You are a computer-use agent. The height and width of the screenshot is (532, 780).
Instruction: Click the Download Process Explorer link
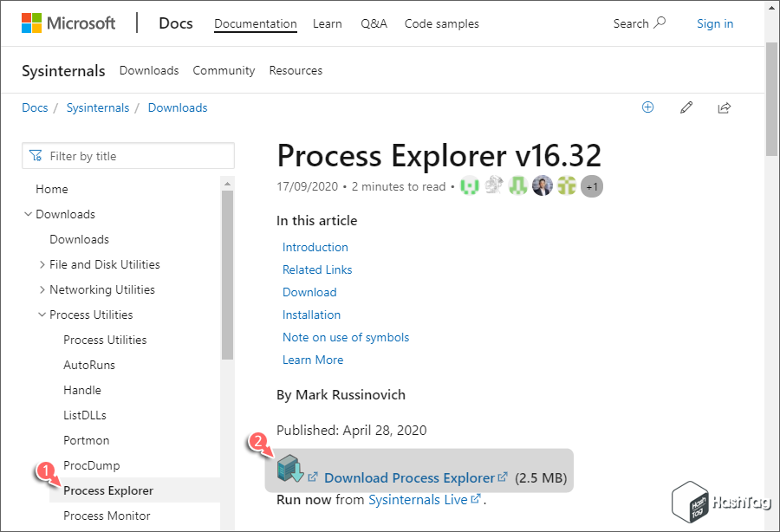coord(407,477)
